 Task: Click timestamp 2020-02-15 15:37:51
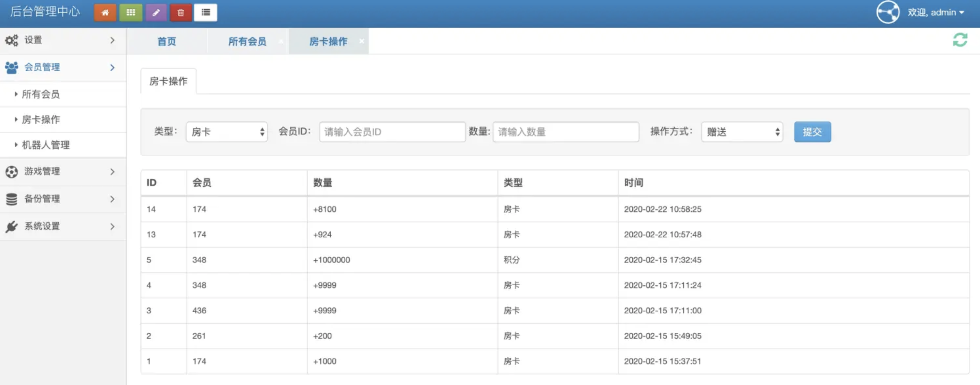tap(663, 361)
